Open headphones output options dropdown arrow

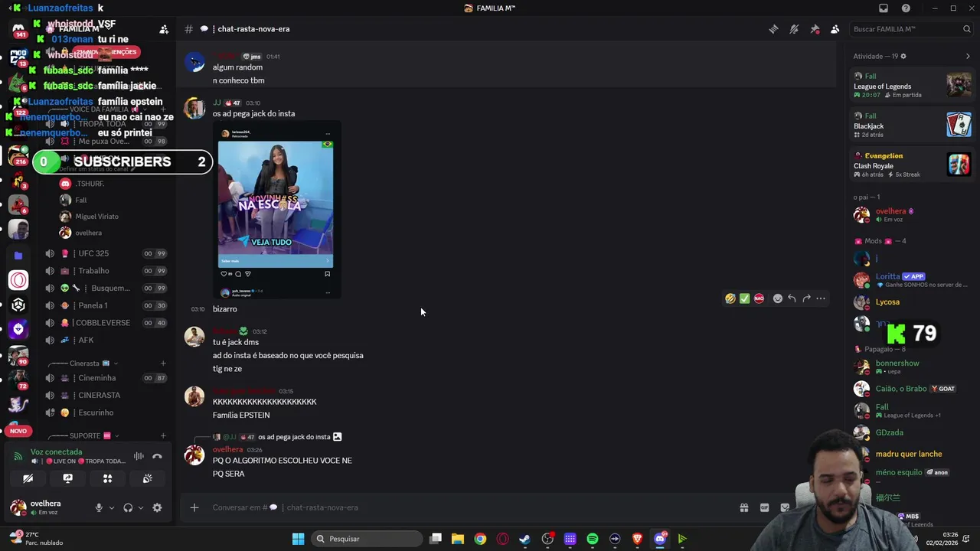(x=140, y=507)
